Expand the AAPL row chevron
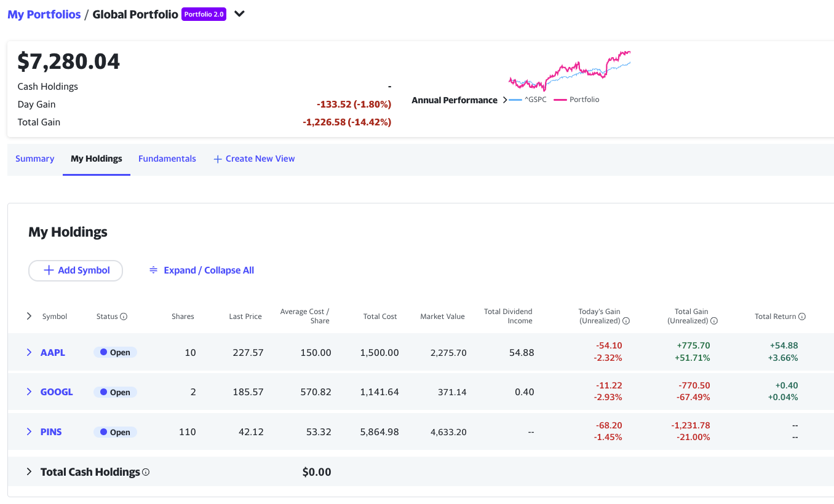834x504 pixels. coord(29,352)
